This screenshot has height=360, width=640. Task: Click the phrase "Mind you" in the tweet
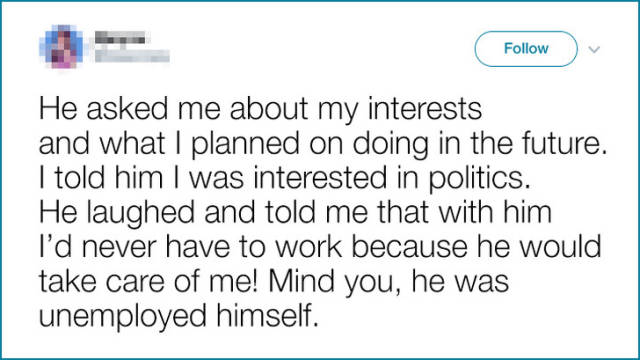(332, 282)
